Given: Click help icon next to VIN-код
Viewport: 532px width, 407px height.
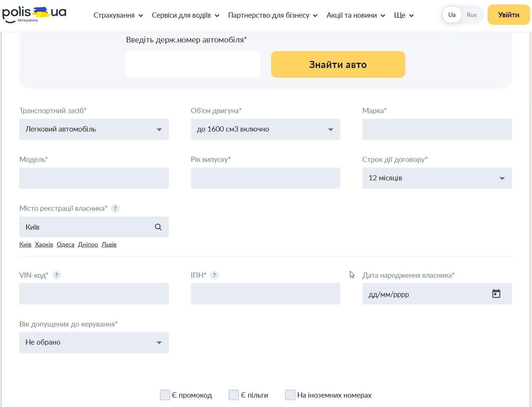Looking at the screenshot, I should click(56, 275).
